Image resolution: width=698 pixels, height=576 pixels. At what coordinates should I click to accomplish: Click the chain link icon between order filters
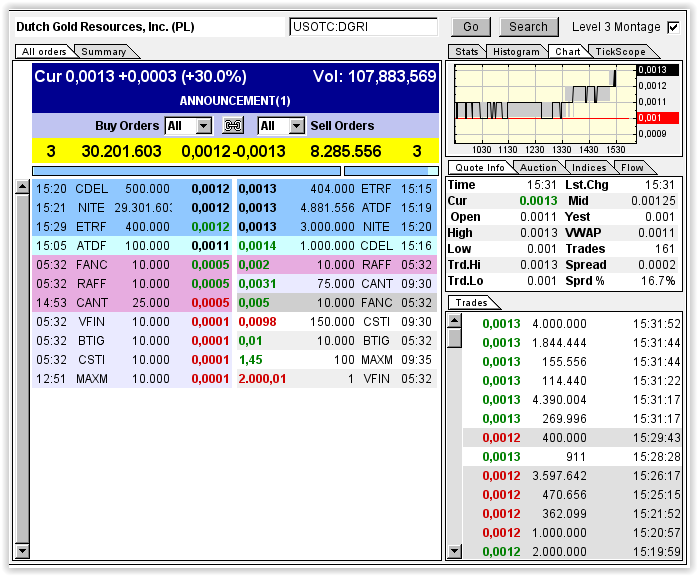point(233,126)
